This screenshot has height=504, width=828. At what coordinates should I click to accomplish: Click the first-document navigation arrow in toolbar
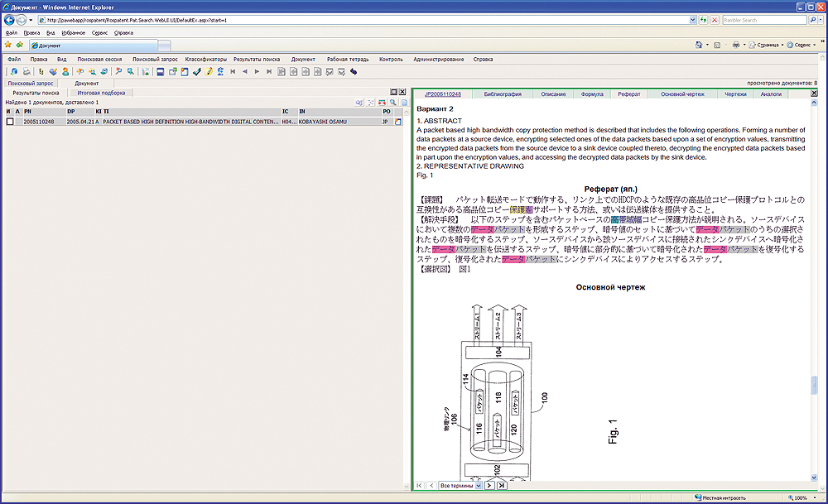[233, 72]
